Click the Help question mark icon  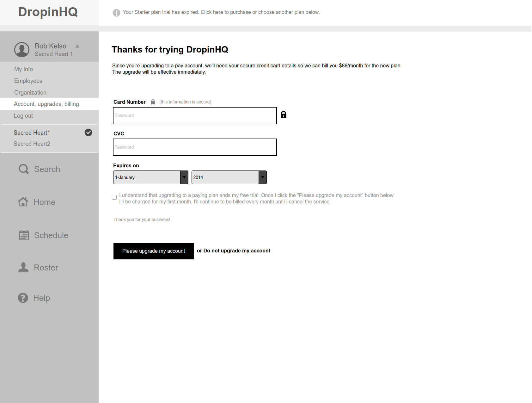click(23, 298)
